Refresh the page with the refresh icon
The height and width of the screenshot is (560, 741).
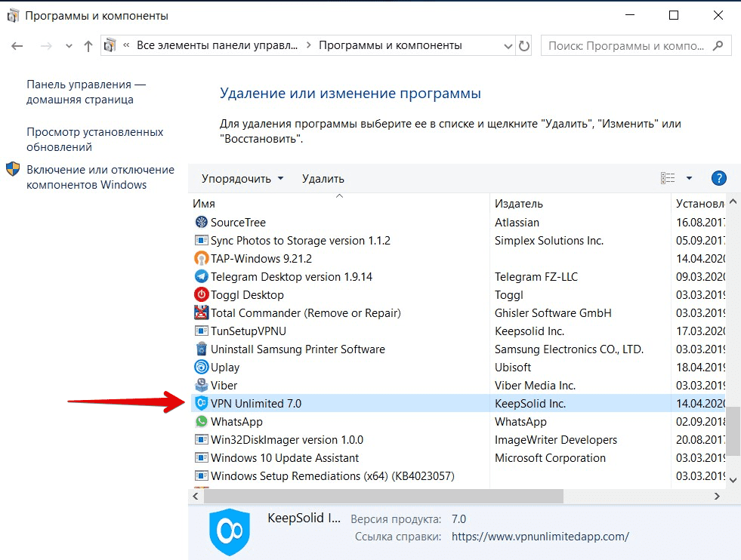point(526,45)
